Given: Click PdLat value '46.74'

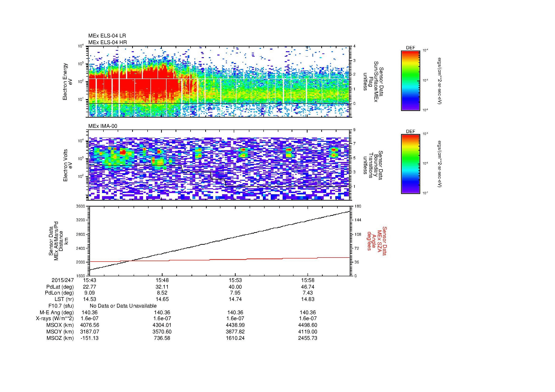Looking at the screenshot, I should click(x=308, y=287).
